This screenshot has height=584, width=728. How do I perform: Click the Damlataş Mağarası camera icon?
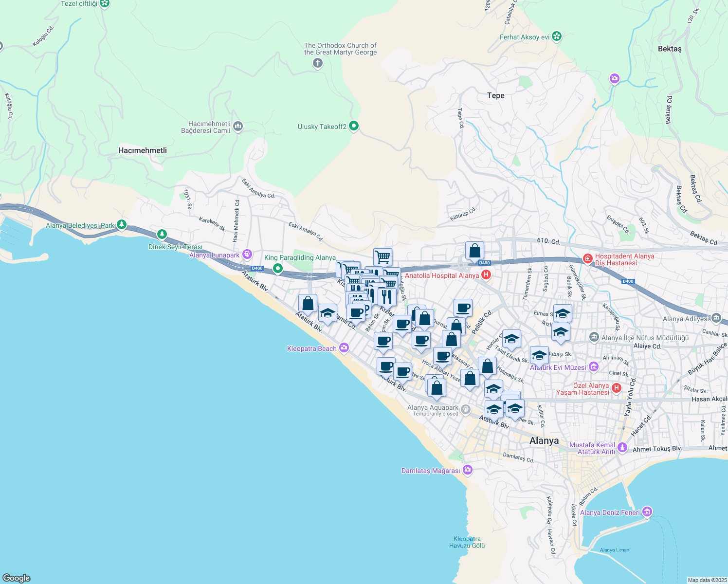coord(468,470)
